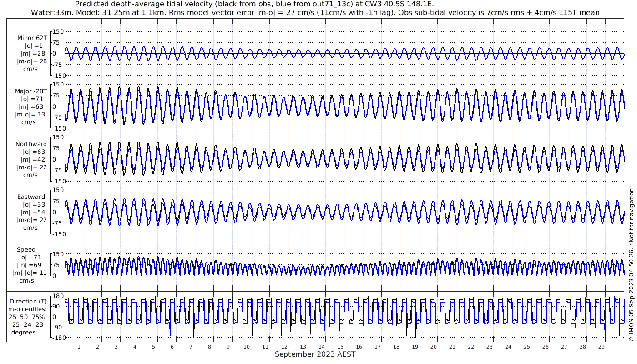Click the '|m| =63' value label

pos(33,107)
